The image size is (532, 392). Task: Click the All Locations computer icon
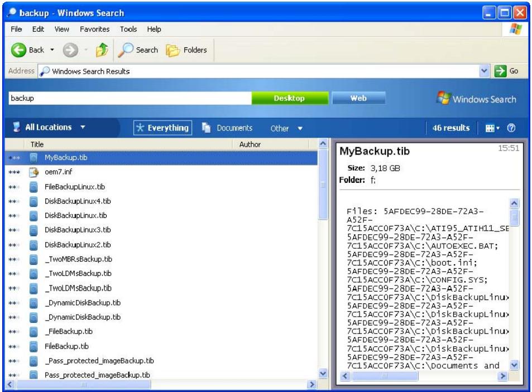pyautogui.click(x=16, y=127)
